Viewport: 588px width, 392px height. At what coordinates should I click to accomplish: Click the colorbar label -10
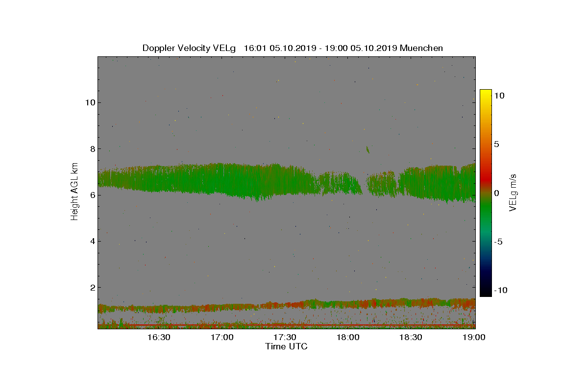click(x=499, y=290)
